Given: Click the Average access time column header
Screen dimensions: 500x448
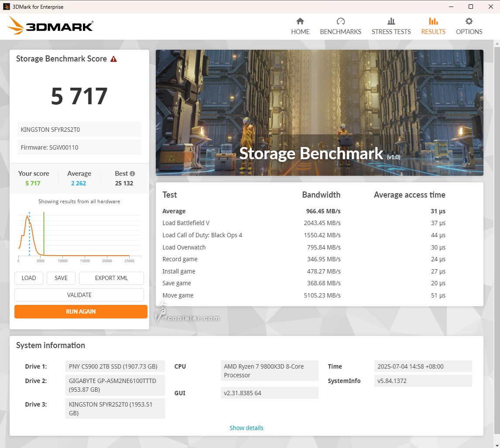Looking at the screenshot, I should click(409, 195).
